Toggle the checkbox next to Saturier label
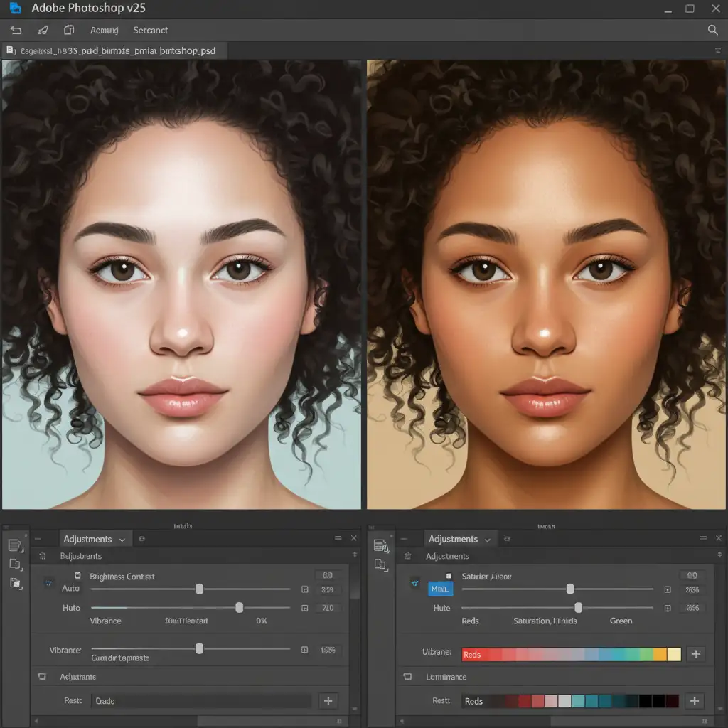The width and height of the screenshot is (728, 728). point(448,576)
